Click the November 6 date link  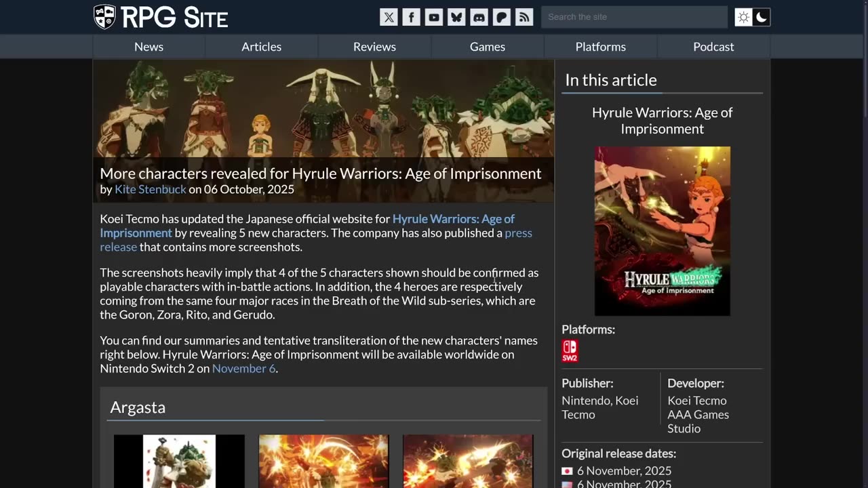coord(243,369)
